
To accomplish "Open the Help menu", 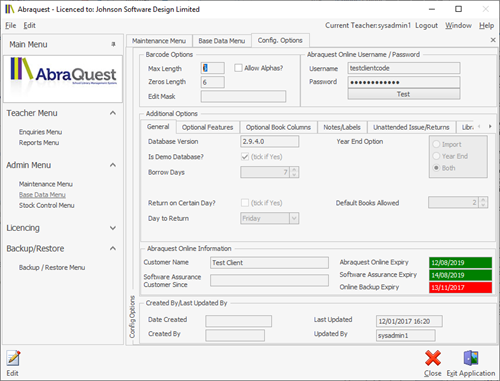I will [486, 25].
